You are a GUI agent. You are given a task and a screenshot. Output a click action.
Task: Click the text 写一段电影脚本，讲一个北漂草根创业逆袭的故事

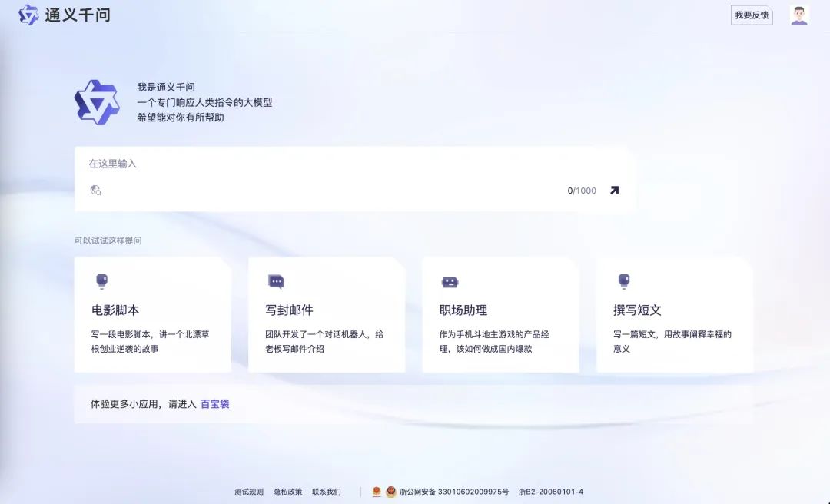click(x=151, y=341)
